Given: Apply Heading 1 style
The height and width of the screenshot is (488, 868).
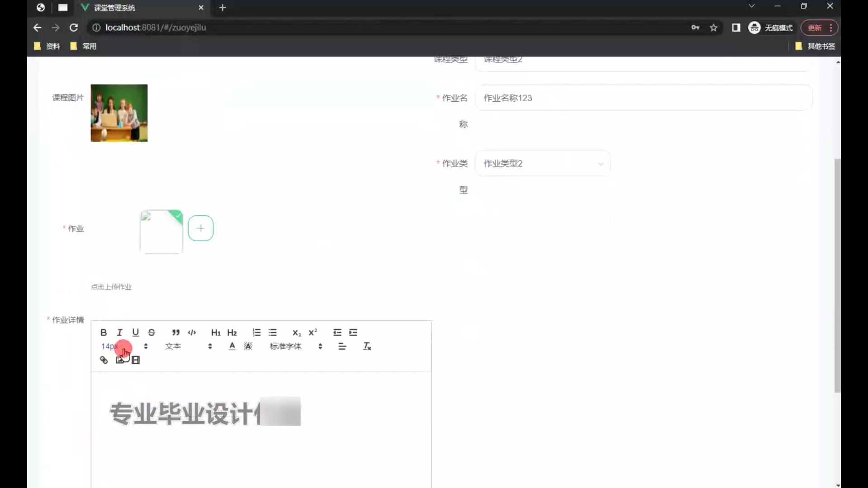Looking at the screenshot, I should pyautogui.click(x=216, y=333).
